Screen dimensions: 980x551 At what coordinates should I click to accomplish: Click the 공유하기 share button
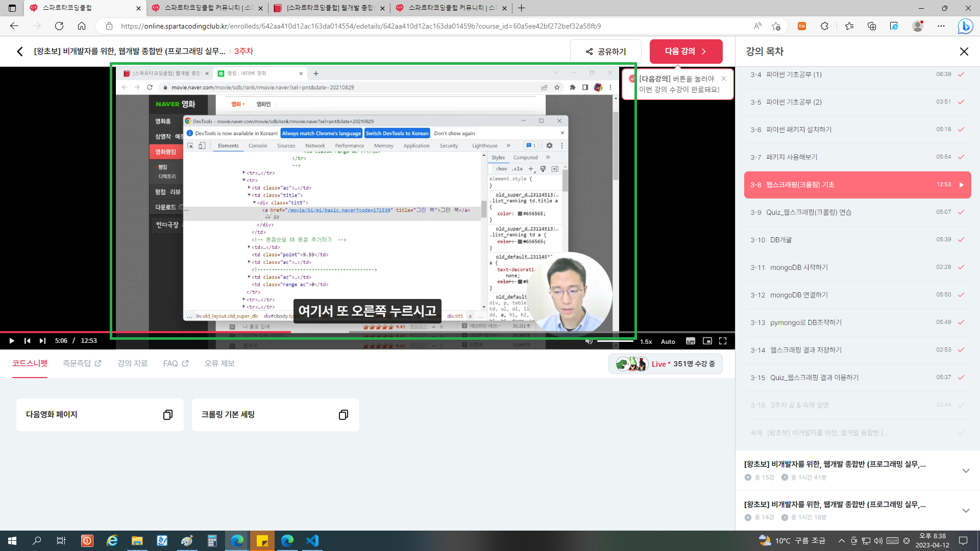point(606,52)
